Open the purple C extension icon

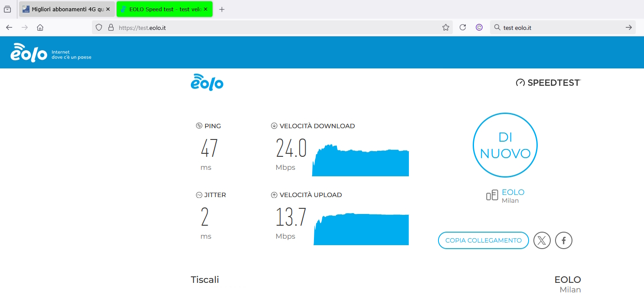(x=479, y=28)
